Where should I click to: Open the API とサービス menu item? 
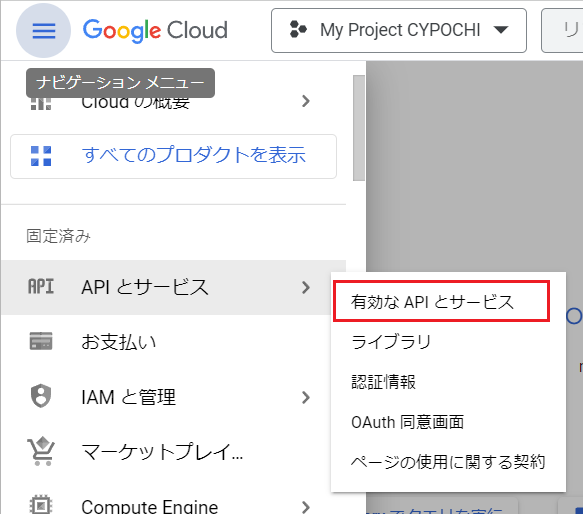(174, 287)
